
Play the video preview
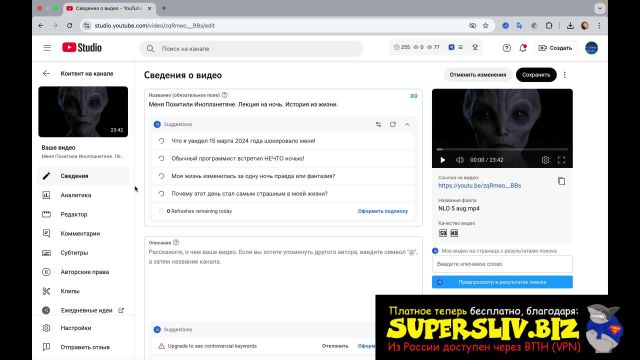[442, 160]
